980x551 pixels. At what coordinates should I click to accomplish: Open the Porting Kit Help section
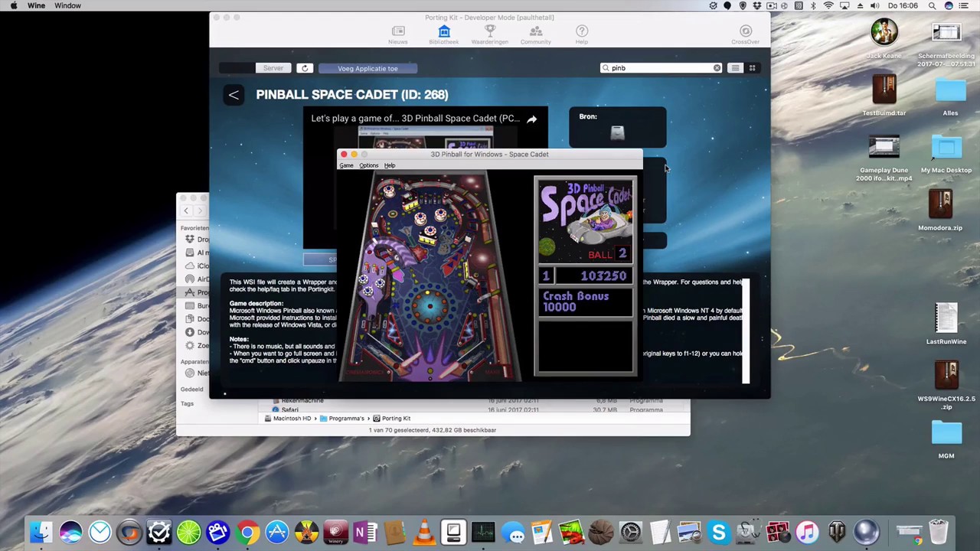(582, 34)
